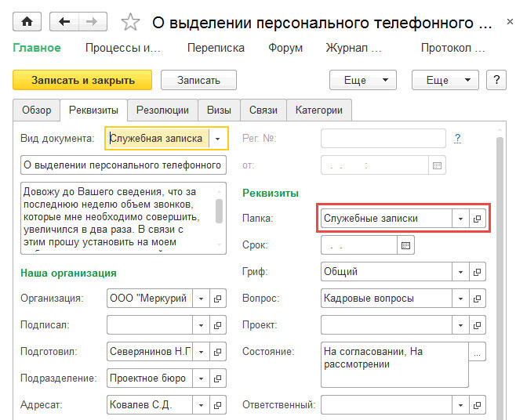Image resolution: width=516 pixels, height=420 pixels.
Task: Open the Подразделение item via open icon
Action: [x=218, y=378]
